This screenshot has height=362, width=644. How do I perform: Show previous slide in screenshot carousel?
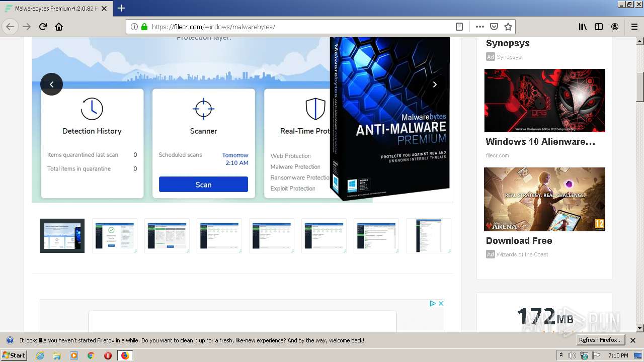51,84
